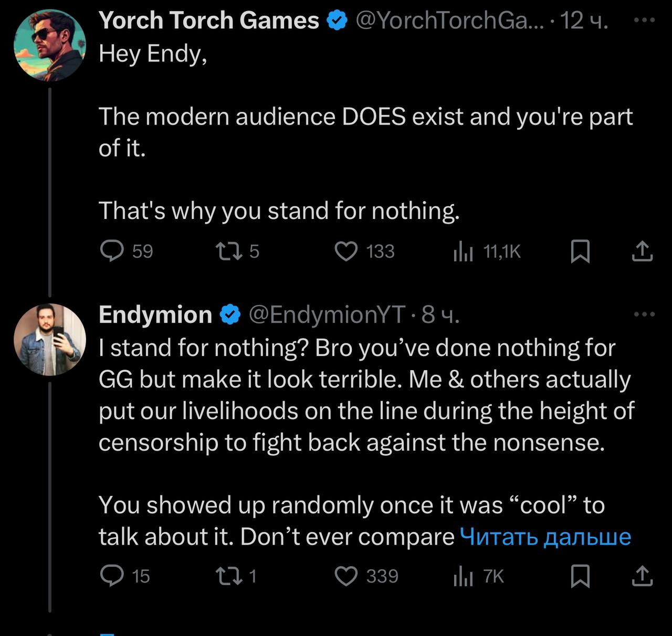
Task: Open Yorch Torch Games profile avatar
Action: (x=49, y=45)
